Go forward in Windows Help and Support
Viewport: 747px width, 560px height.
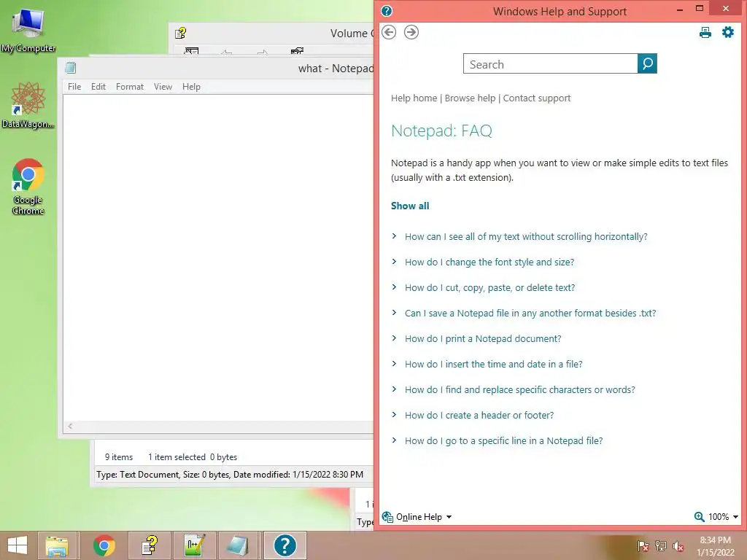click(411, 32)
